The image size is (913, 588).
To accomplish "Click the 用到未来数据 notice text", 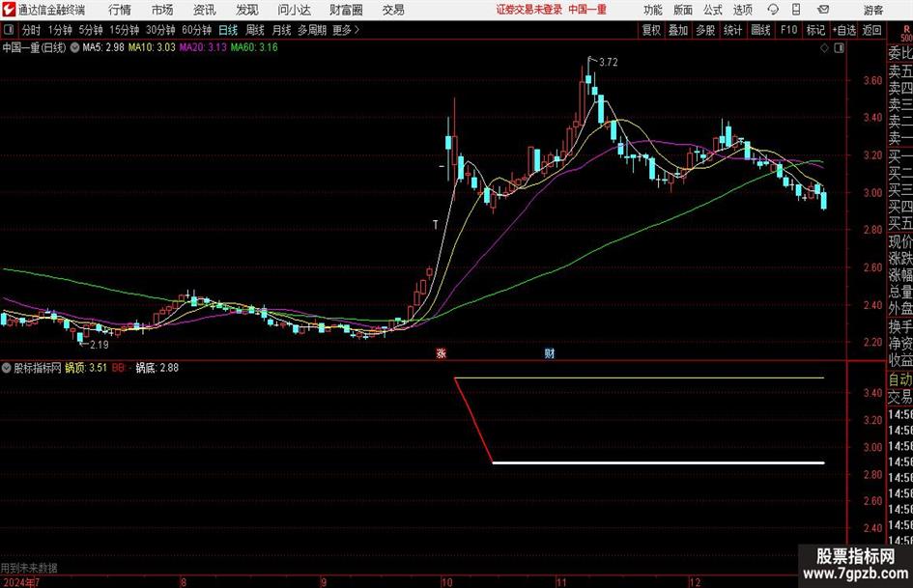I will [29, 568].
